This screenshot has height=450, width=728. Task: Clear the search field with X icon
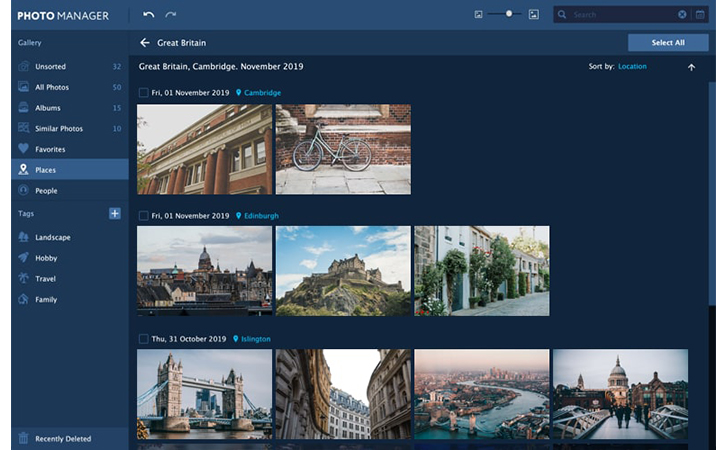pyautogui.click(x=682, y=15)
